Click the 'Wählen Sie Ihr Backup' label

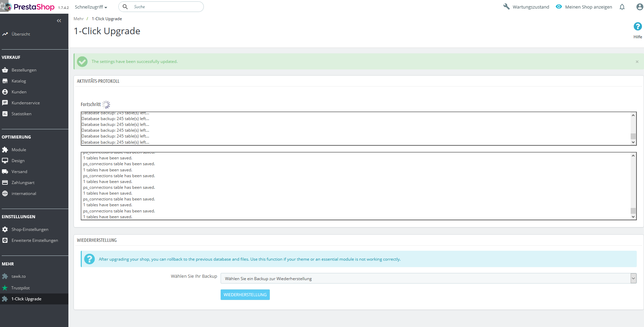[194, 276]
